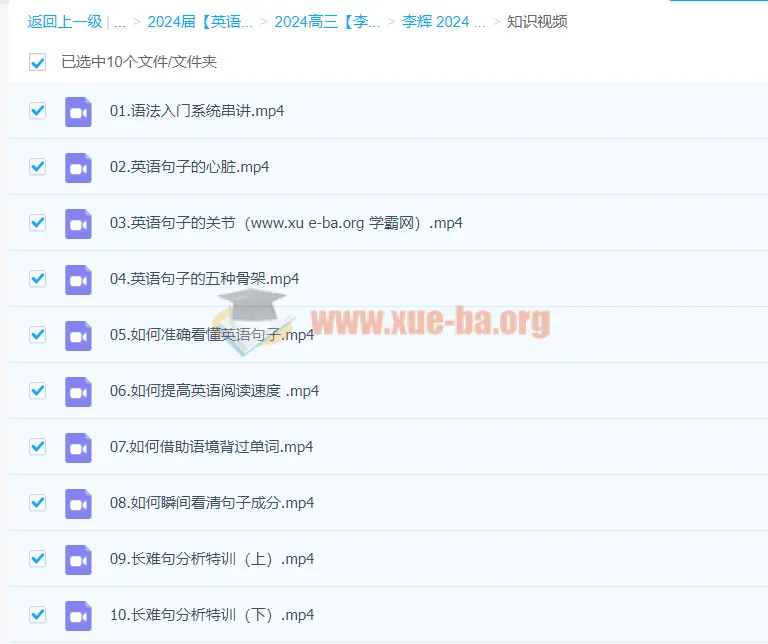
Task: Open file name 01.语法入门系统串讲.mp4
Action: (x=197, y=111)
